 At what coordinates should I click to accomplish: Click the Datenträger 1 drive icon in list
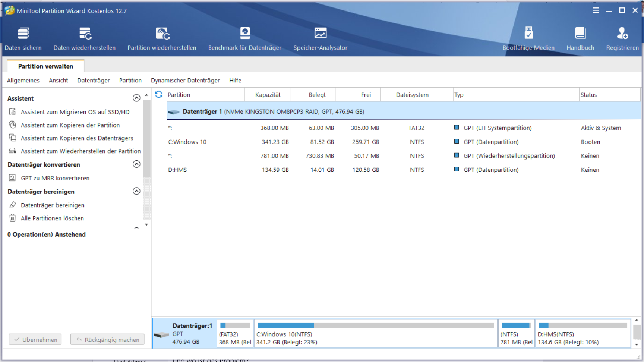[x=174, y=112]
